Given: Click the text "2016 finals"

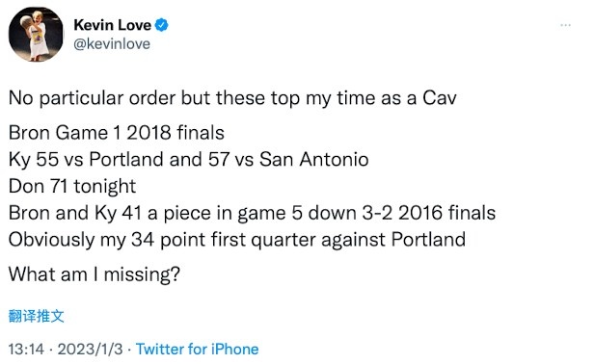Looking at the screenshot, I should coord(446,213).
